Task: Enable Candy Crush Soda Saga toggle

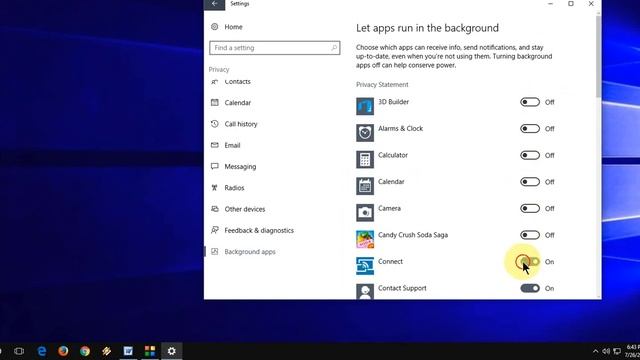Action: pos(530,235)
